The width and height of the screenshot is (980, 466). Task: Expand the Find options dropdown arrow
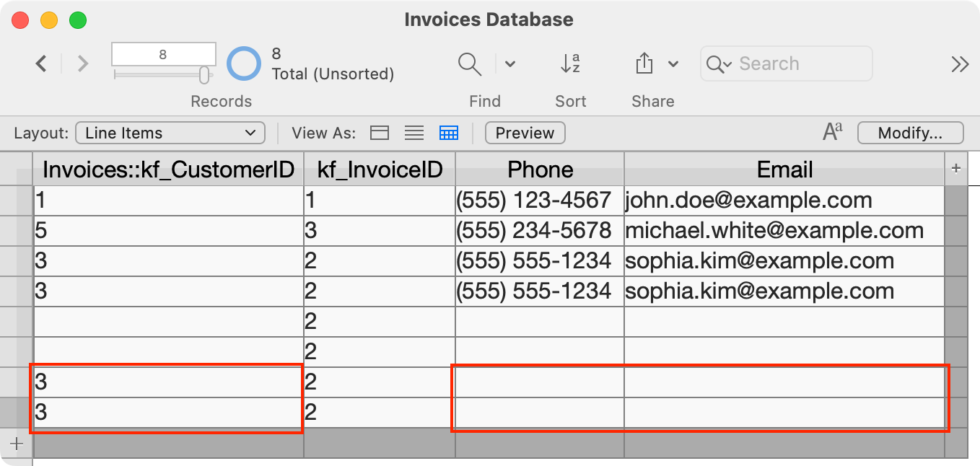[x=510, y=64]
